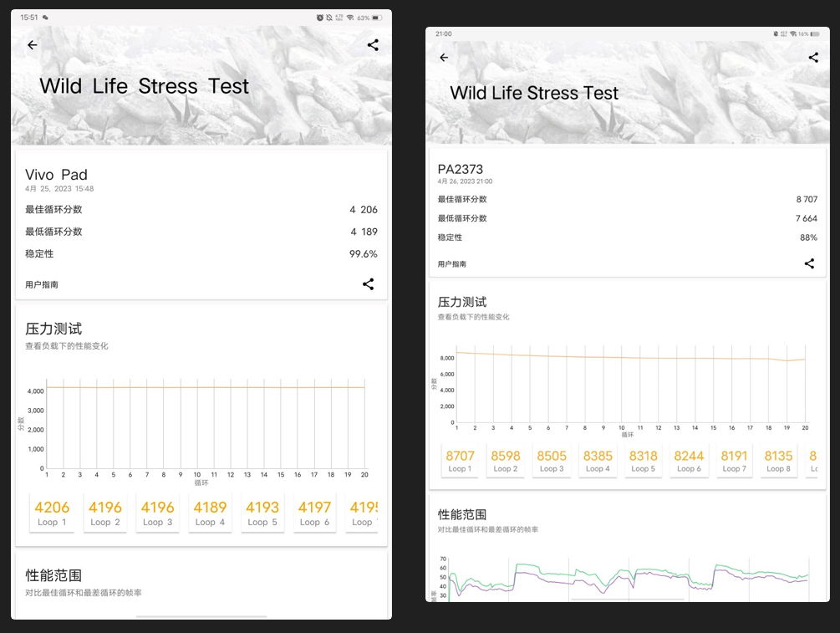Click the 21:00 clock in status bar
The width and height of the screenshot is (840, 633).
point(444,33)
